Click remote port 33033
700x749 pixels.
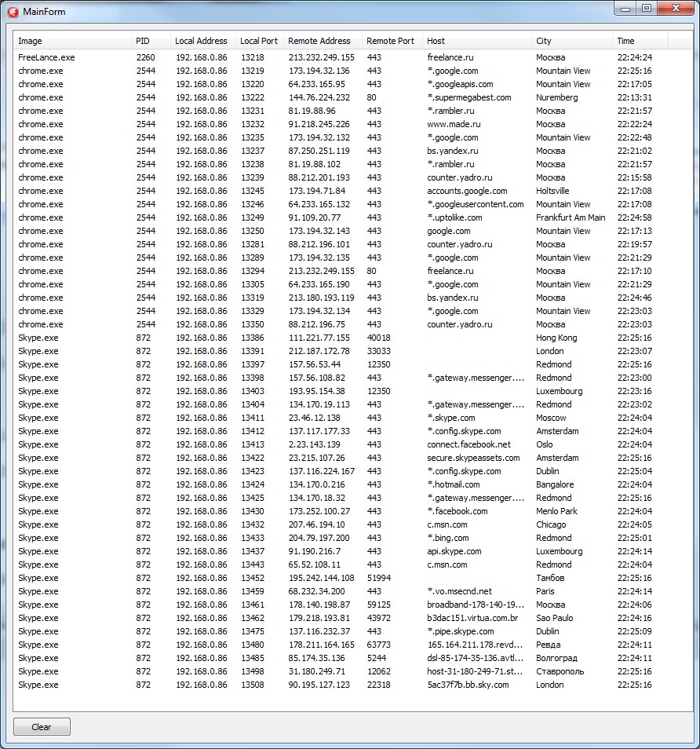(x=379, y=352)
